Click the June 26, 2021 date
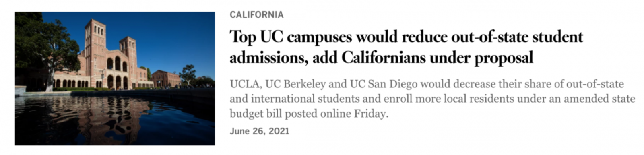Viewport: 644px width, 155px height. 260,131
